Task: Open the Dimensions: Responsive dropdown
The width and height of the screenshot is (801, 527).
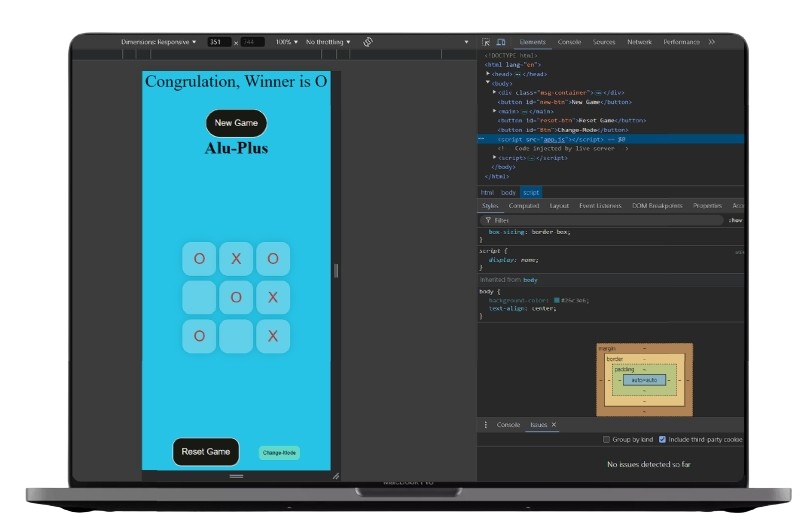Action: point(158,42)
